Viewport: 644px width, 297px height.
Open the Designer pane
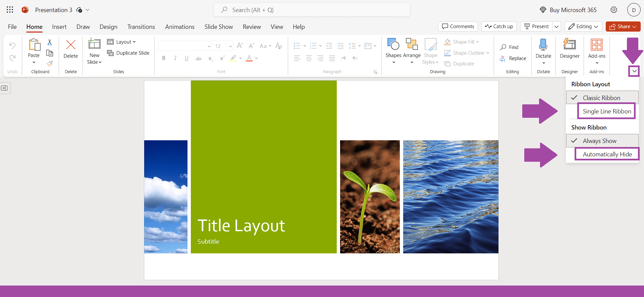coord(570,49)
